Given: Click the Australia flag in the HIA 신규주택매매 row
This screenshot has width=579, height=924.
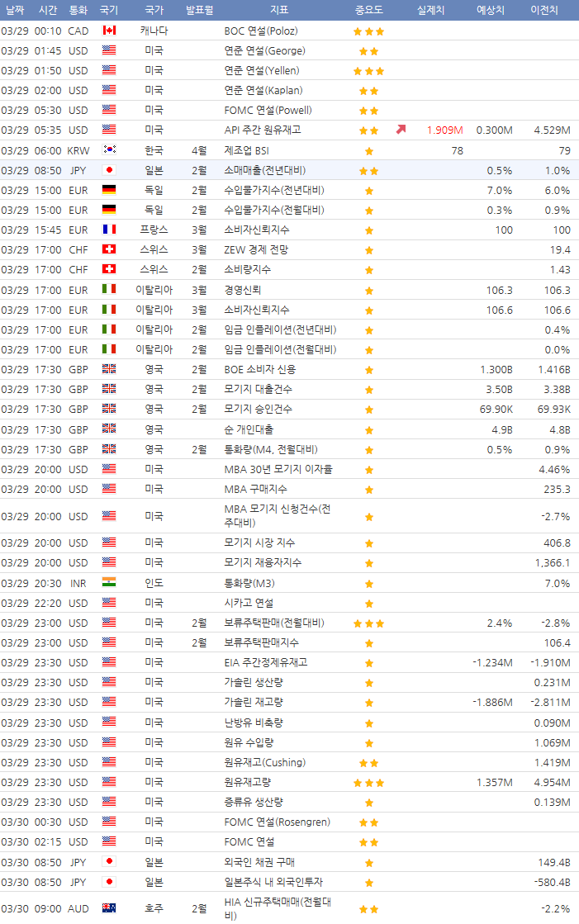Looking at the screenshot, I should [x=109, y=908].
